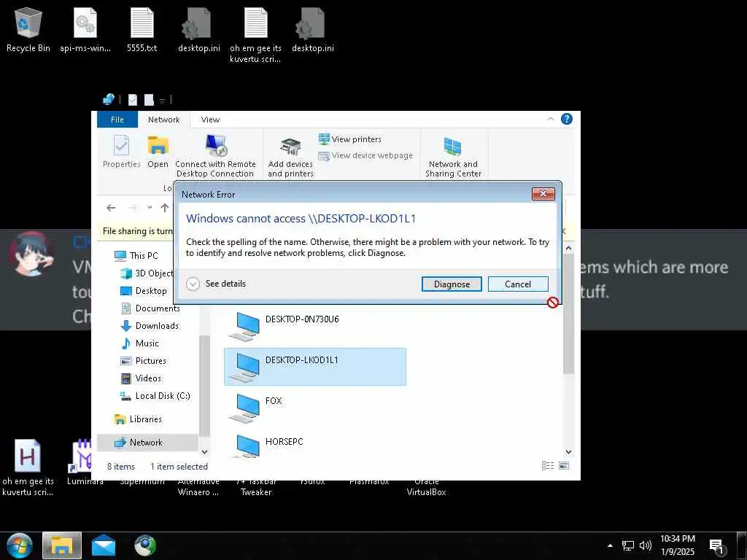Select Libraries in navigation pane
The width and height of the screenshot is (747, 560).
pos(138,419)
